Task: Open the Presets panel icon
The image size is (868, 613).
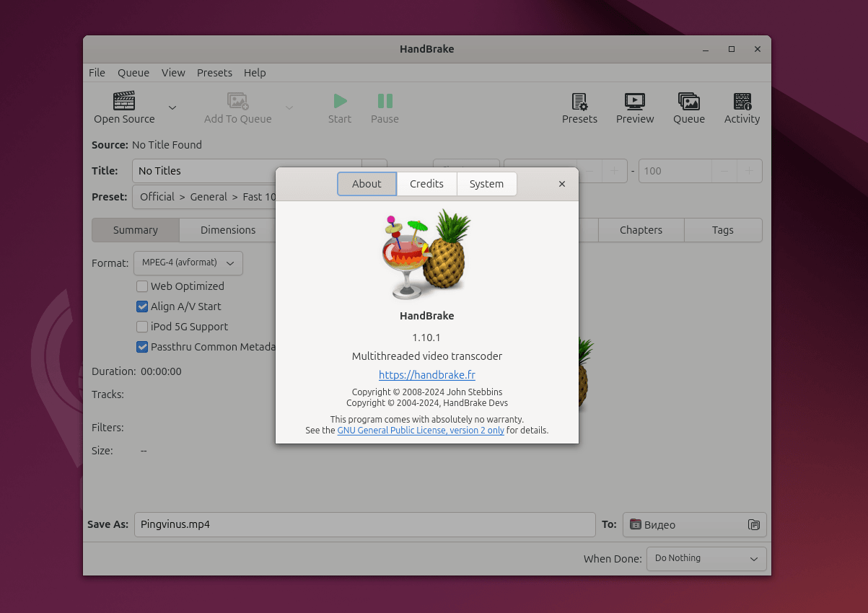Action: point(579,101)
